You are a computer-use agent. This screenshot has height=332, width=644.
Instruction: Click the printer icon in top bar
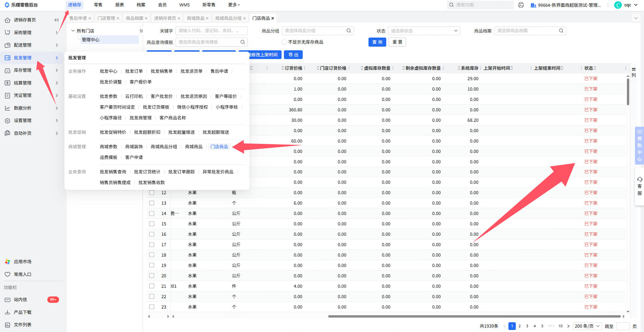click(x=521, y=5)
